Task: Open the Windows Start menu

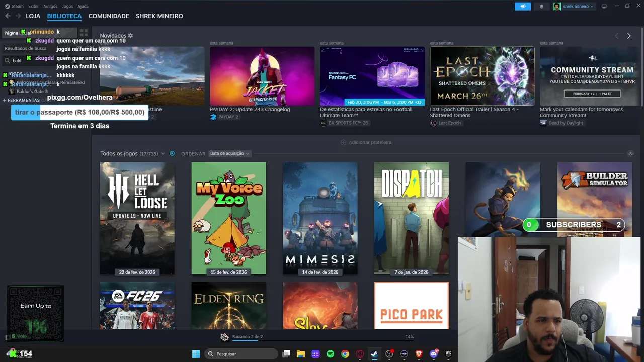Action: [196, 354]
